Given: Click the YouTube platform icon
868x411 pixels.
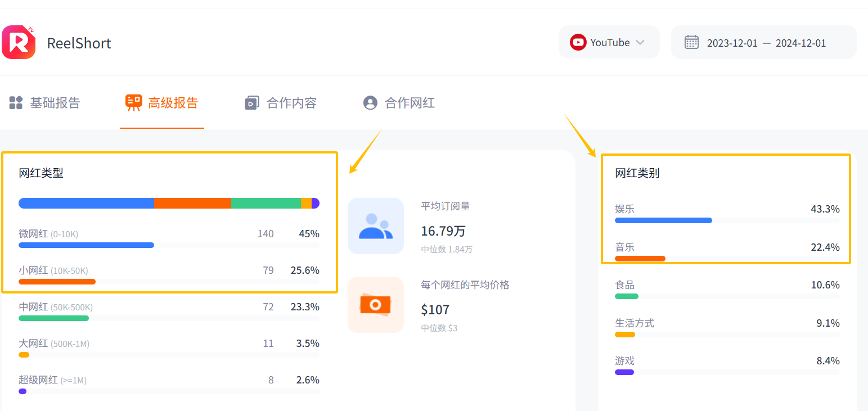Looking at the screenshot, I should 578,42.
